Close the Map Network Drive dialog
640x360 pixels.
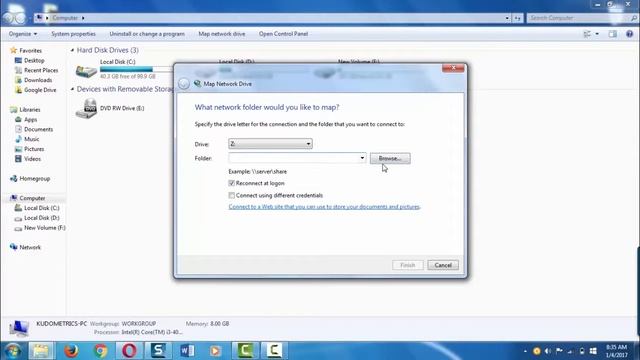pyautogui.click(x=453, y=68)
